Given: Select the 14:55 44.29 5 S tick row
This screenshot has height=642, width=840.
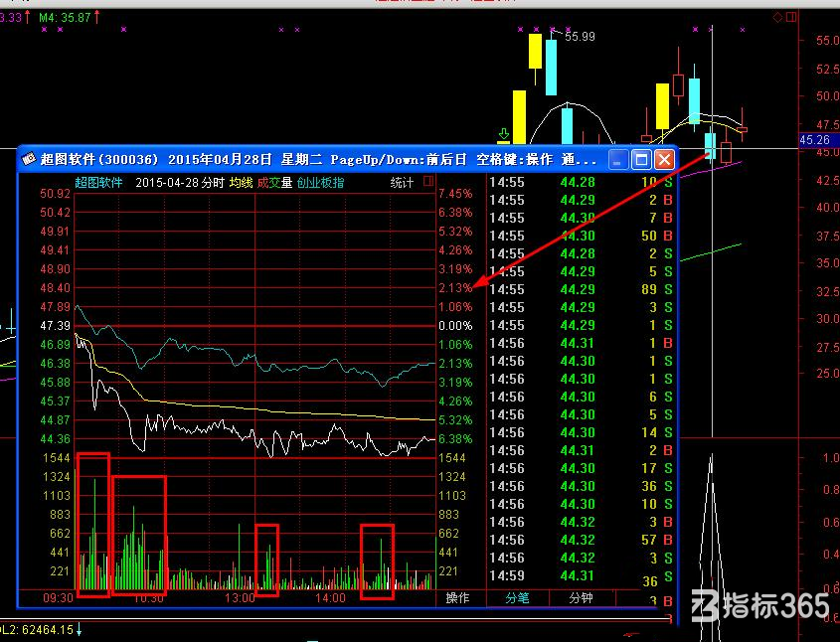Looking at the screenshot, I should 582,271.
